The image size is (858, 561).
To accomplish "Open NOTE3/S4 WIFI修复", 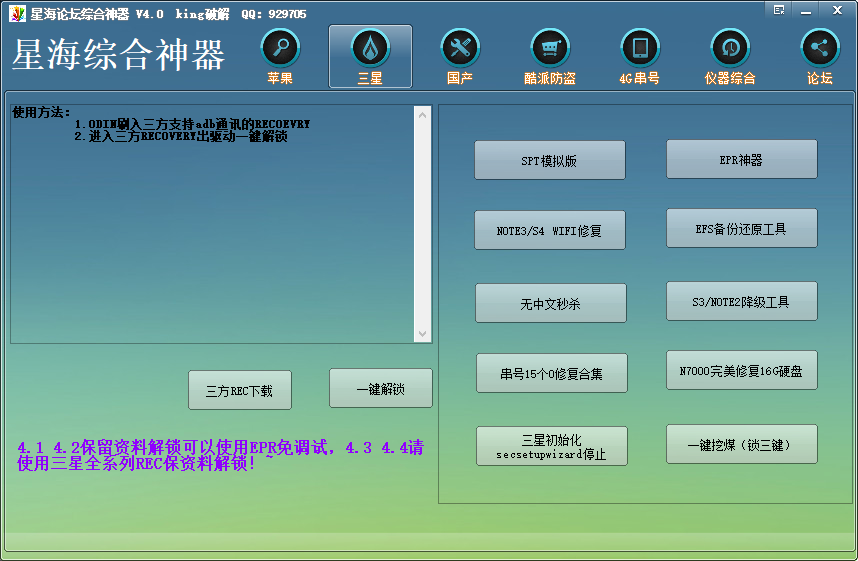I will click(x=550, y=230).
